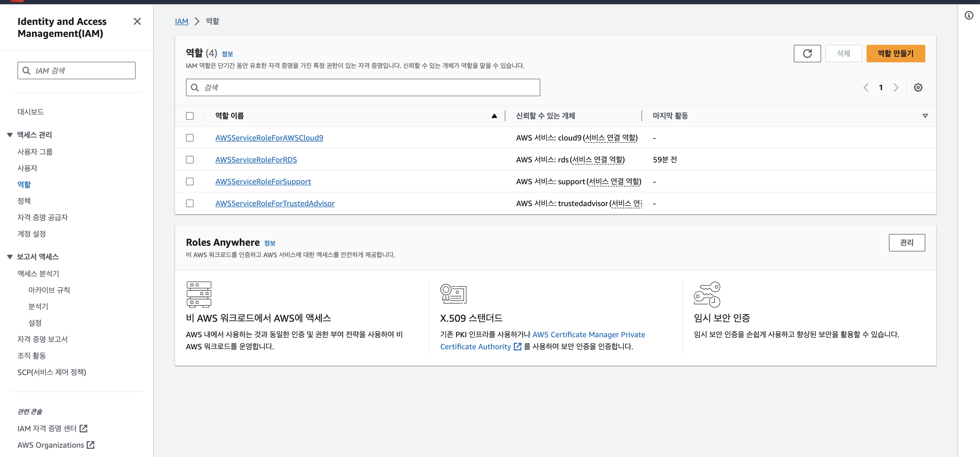
Task: Sort by 역할 이름 ascending arrow
Action: [494, 116]
